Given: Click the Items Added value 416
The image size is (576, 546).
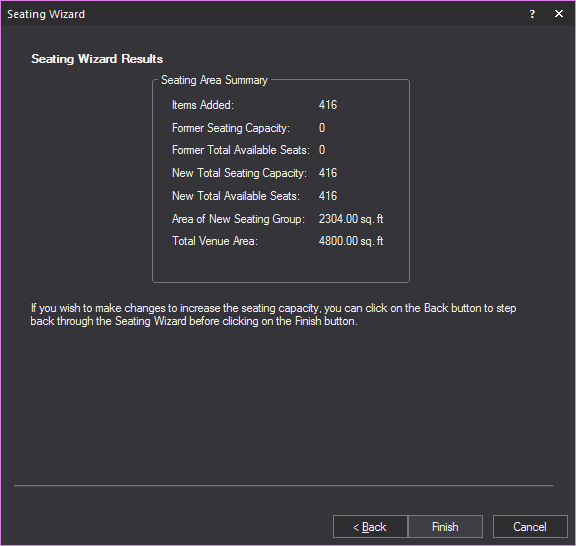Looking at the screenshot, I should click(x=328, y=105).
